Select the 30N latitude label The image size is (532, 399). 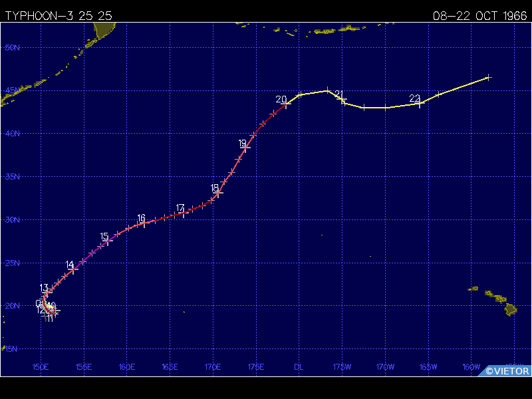pos(12,220)
